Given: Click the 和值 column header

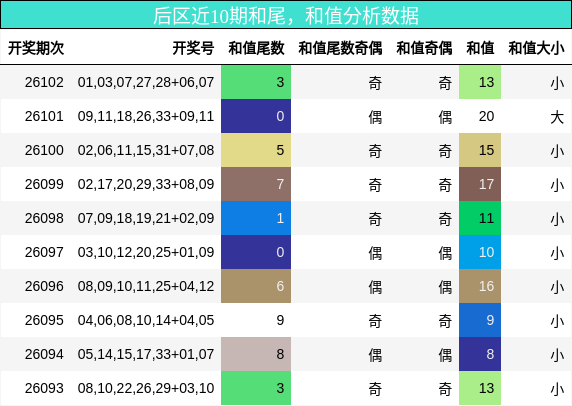Looking at the screenshot, I should (480, 48).
